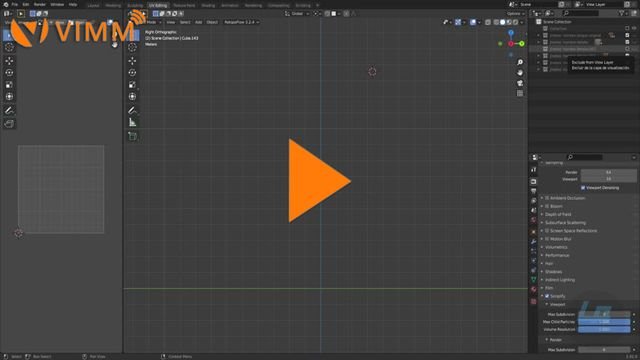Select the Scale tool in 3D viewport toolbar

(x=132, y=85)
